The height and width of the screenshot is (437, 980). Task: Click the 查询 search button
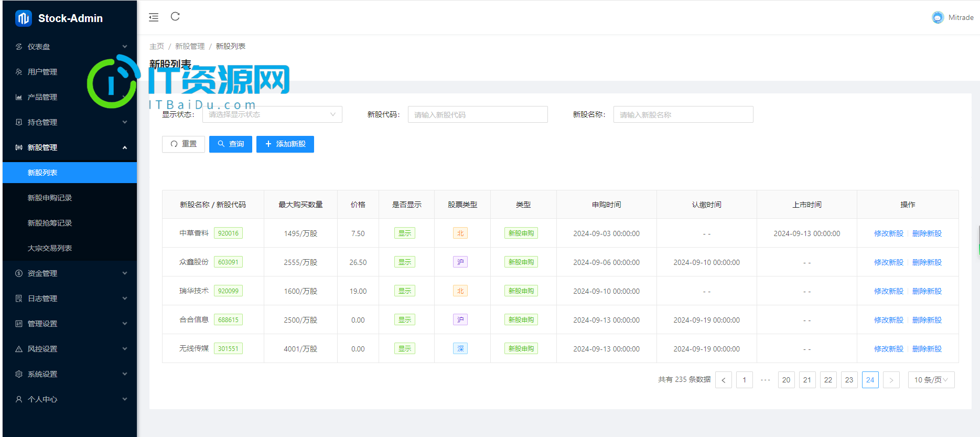click(231, 144)
